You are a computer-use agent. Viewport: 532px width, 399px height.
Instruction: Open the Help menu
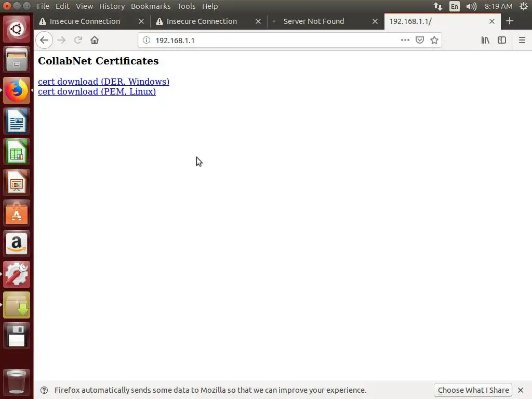(210, 6)
